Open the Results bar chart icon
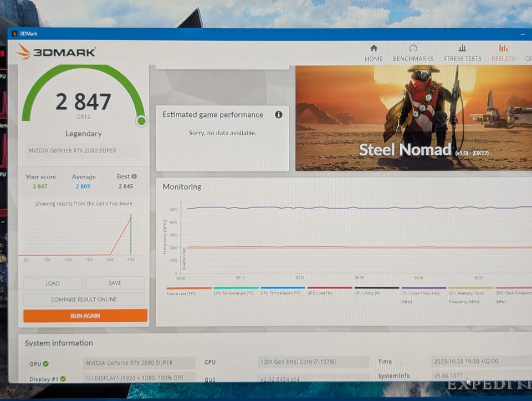This screenshot has height=401, width=532. tap(503, 48)
